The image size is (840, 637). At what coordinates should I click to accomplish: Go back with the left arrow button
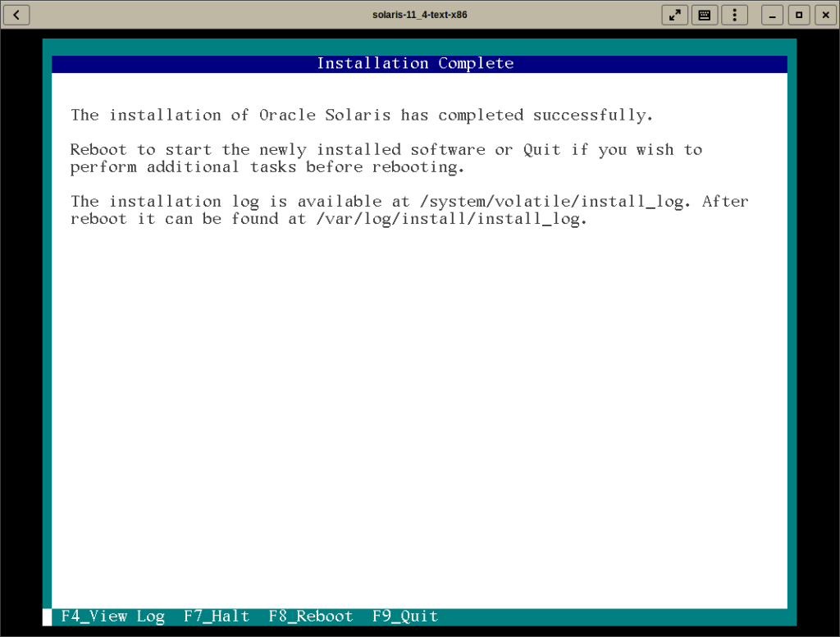(x=16, y=15)
